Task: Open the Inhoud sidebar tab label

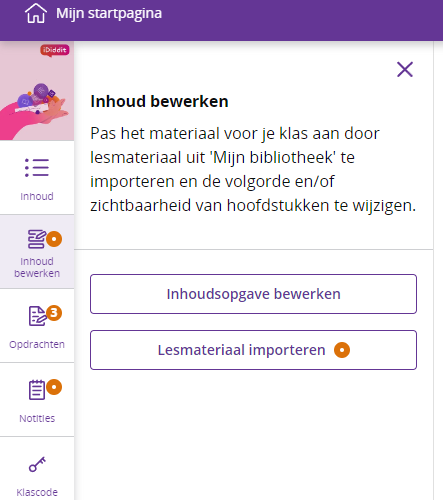Action: [x=37, y=196]
